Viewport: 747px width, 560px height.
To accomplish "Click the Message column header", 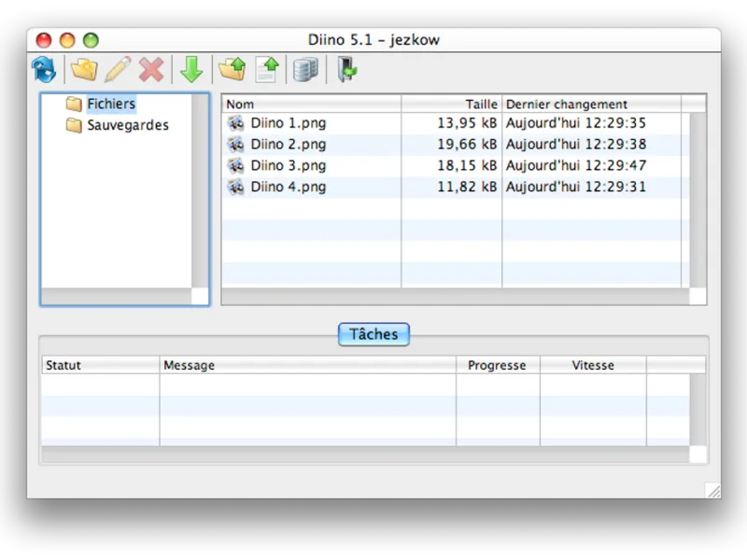I will tap(308, 365).
